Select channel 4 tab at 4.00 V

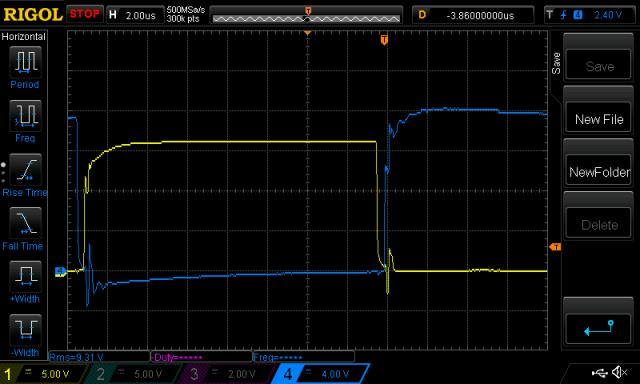(x=321, y=374)
